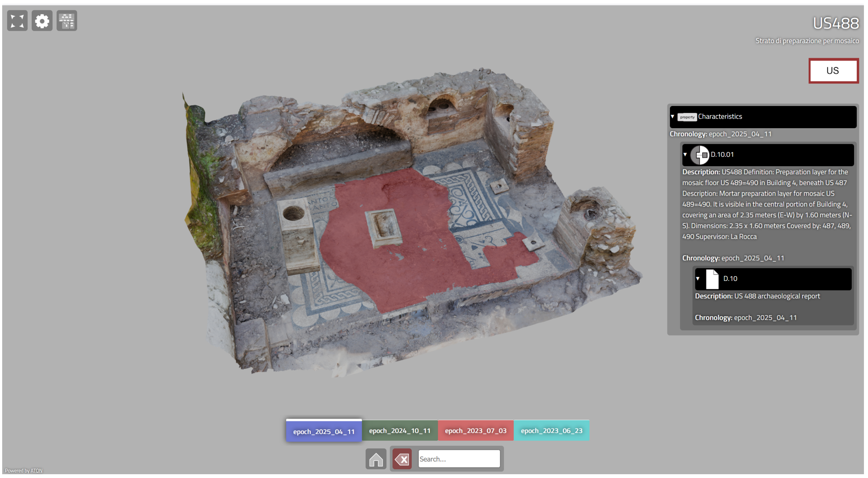Clear search with red backspace icon
The height and width of the screenshot is (478, 868).
402,459
